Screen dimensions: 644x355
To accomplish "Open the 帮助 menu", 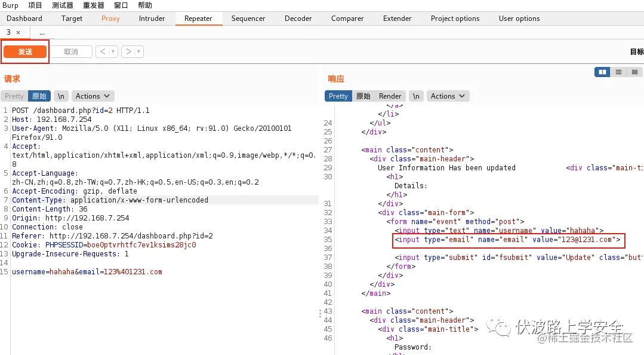I will [145, 5].
